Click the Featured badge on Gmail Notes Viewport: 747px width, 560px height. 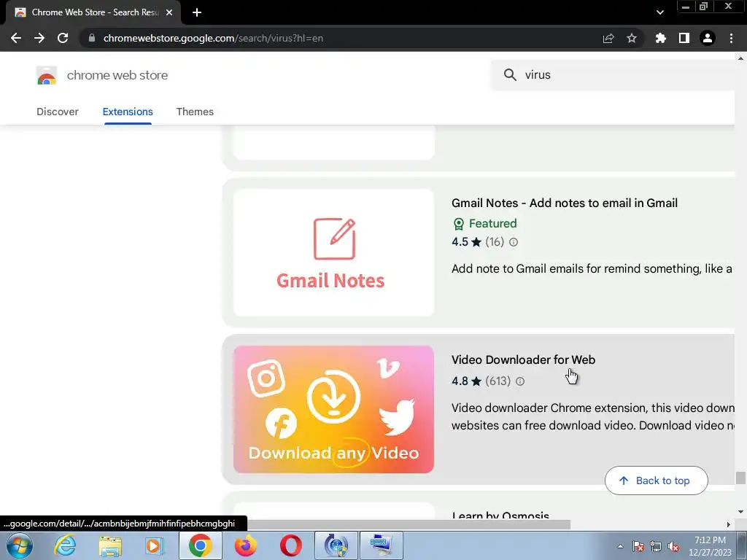click(484, 223)
